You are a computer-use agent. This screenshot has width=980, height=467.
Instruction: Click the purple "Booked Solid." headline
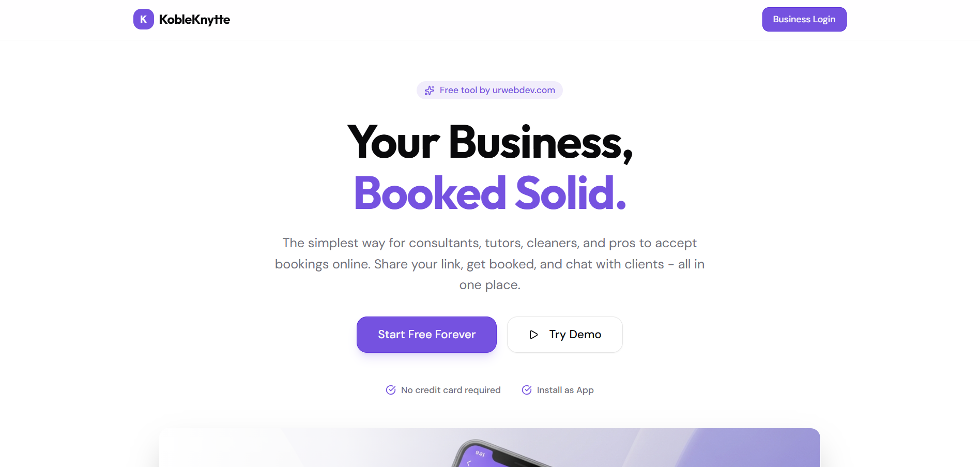click(489, 193)
